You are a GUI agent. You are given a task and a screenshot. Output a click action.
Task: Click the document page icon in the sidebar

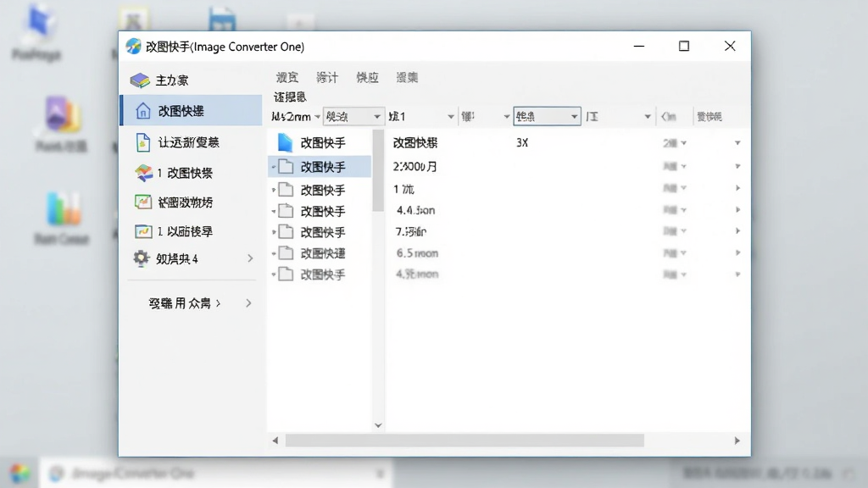pyautogui.click(x=142, y=142)
